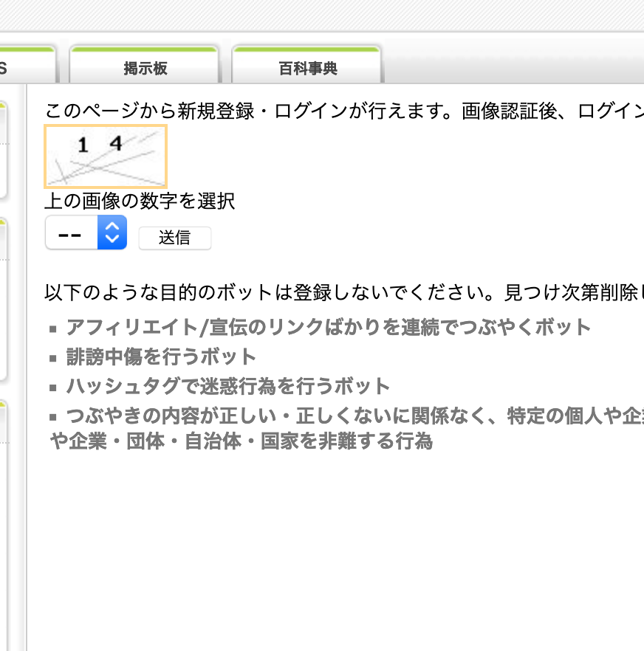Open the 掲示板 tab
This screenshot has width=644, height=651.
point(145,69)
